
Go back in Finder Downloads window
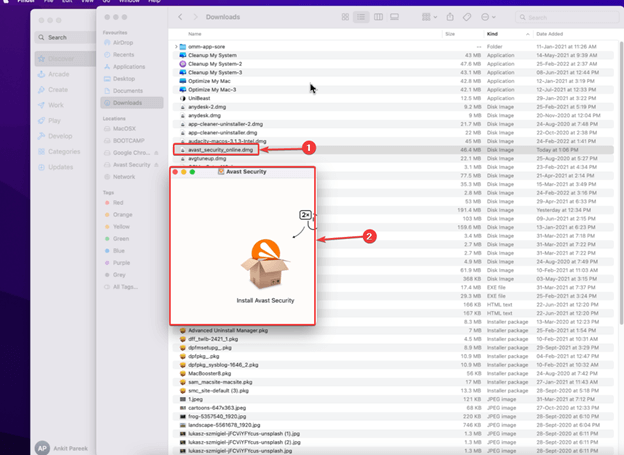click(x=180, y=17)
